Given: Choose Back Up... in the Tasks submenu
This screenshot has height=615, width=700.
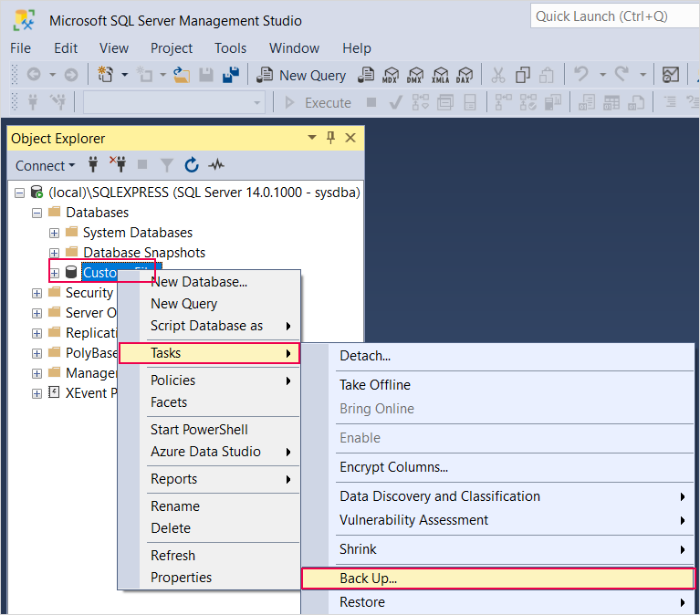Looking at the screenshot, I should [x=498, y=579].
